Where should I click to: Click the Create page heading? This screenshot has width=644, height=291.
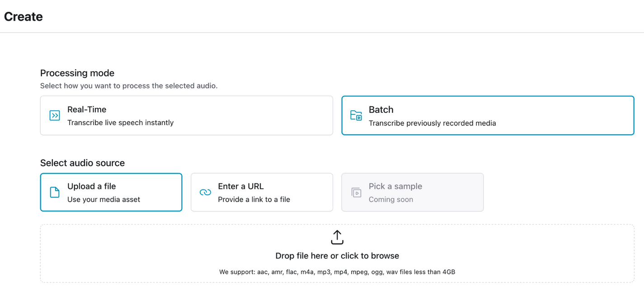(x=24, y=17)
